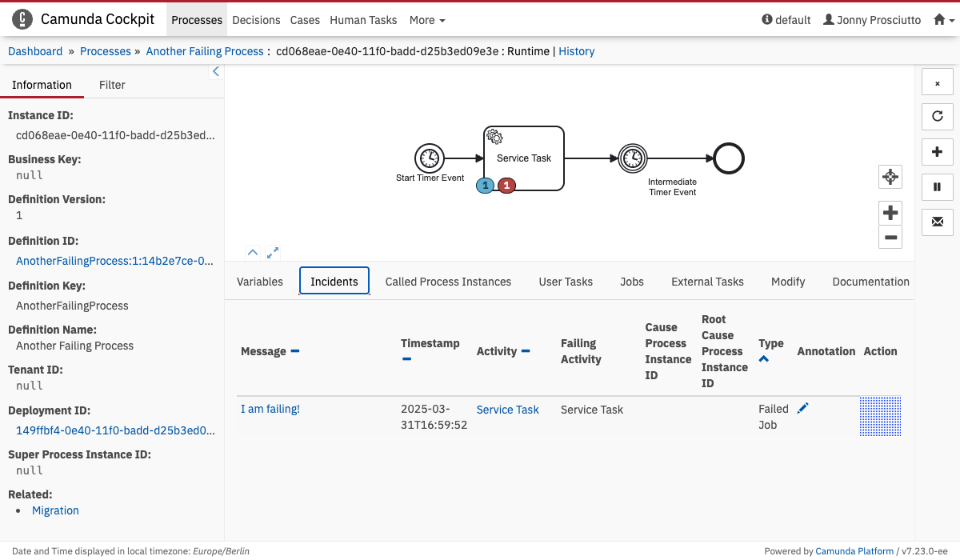This screenshot has height=560, width=960.
Task: Toggle sort order on Type column
Action: [763, 359]
